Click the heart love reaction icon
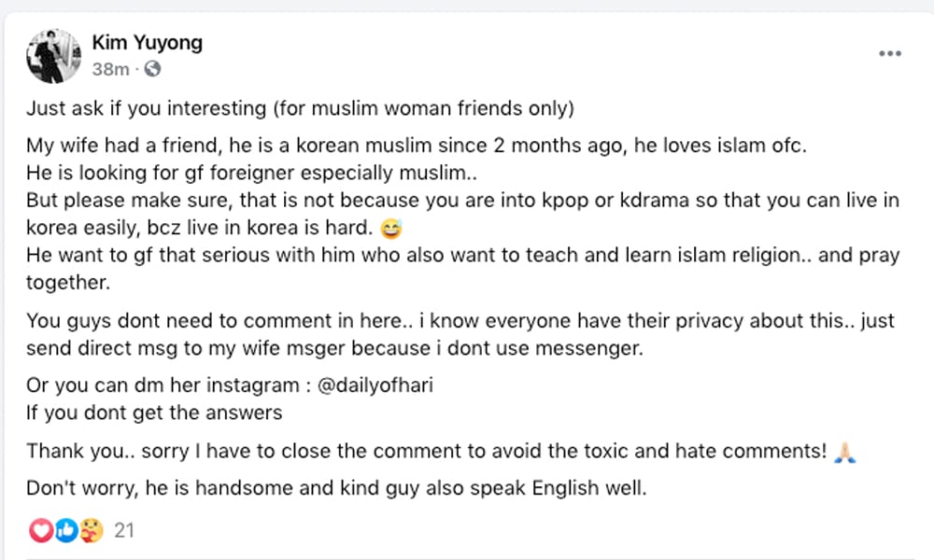This screenshot has height=560, width=934. (x=42, y=530)
